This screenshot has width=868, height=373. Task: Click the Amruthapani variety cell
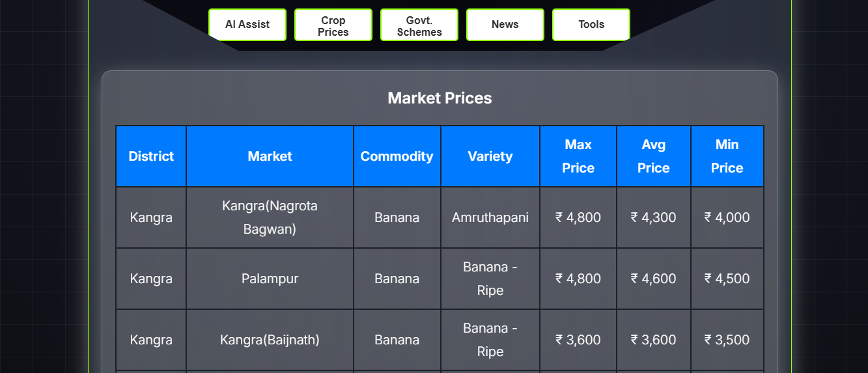(x=490, y=217)
